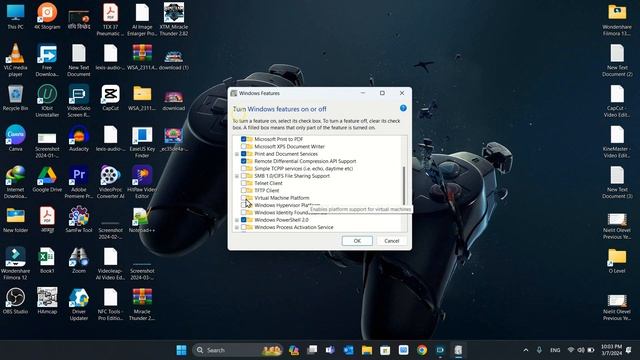Select the HitPaw Video Editor desktop icon
Image resolution: width=640 pixels, height=360 pixels.
[x=142, y=182]
